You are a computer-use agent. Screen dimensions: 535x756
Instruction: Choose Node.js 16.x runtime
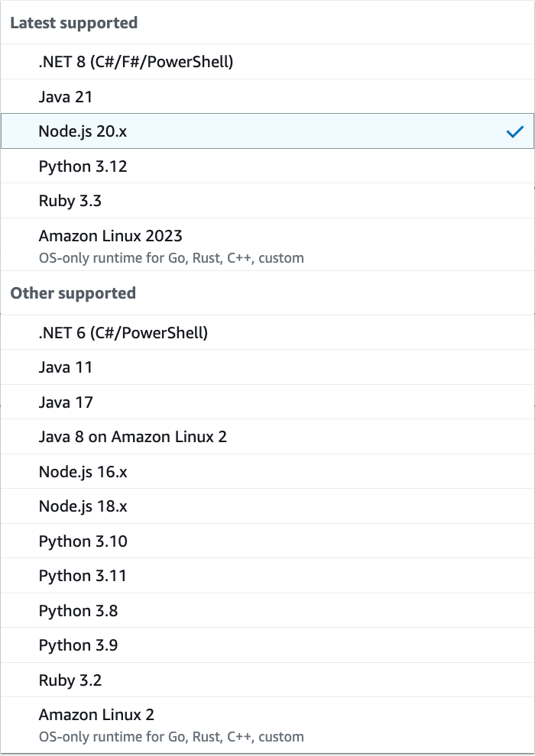pyautogui.click(x=267, y=471)
